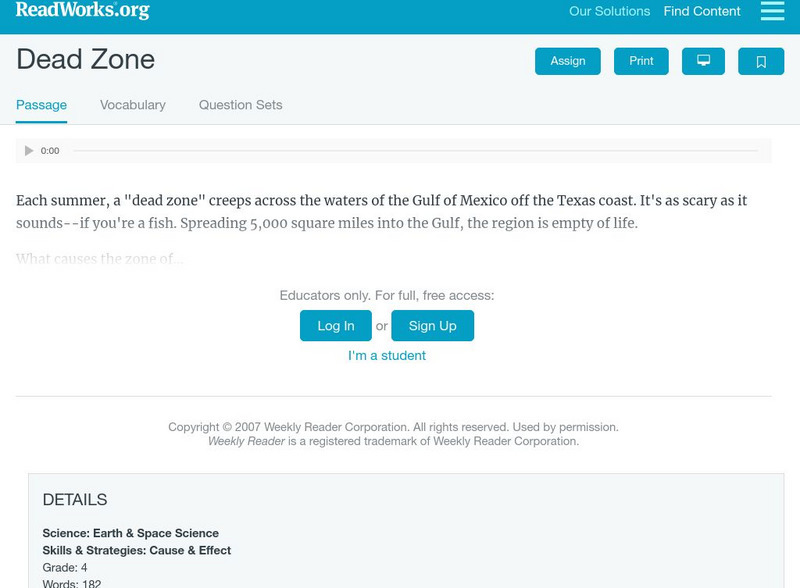This screenshot has width=800, height=588.
Task: Open the hamburger navigation menu
Action: pyautogui.click(x=772, y=12)
